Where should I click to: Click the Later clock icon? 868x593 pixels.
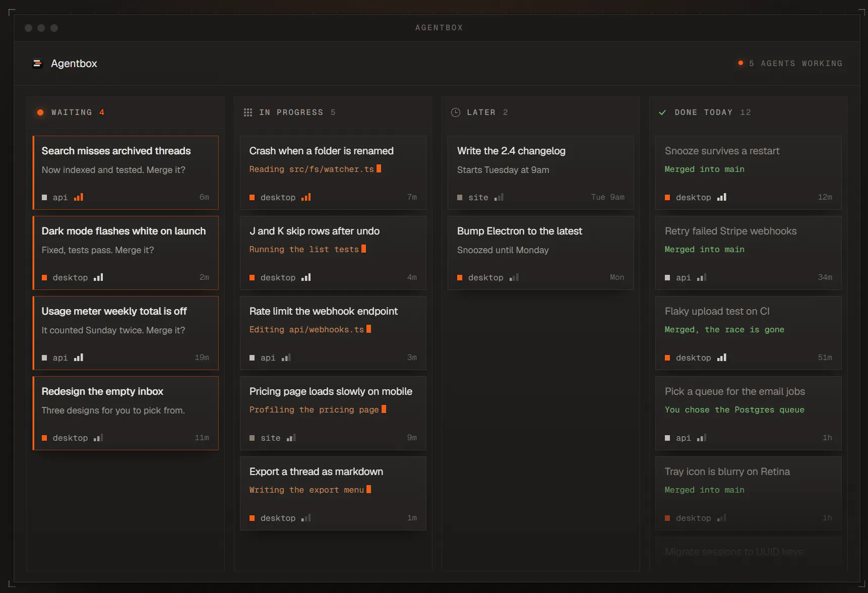pos(456,112)
